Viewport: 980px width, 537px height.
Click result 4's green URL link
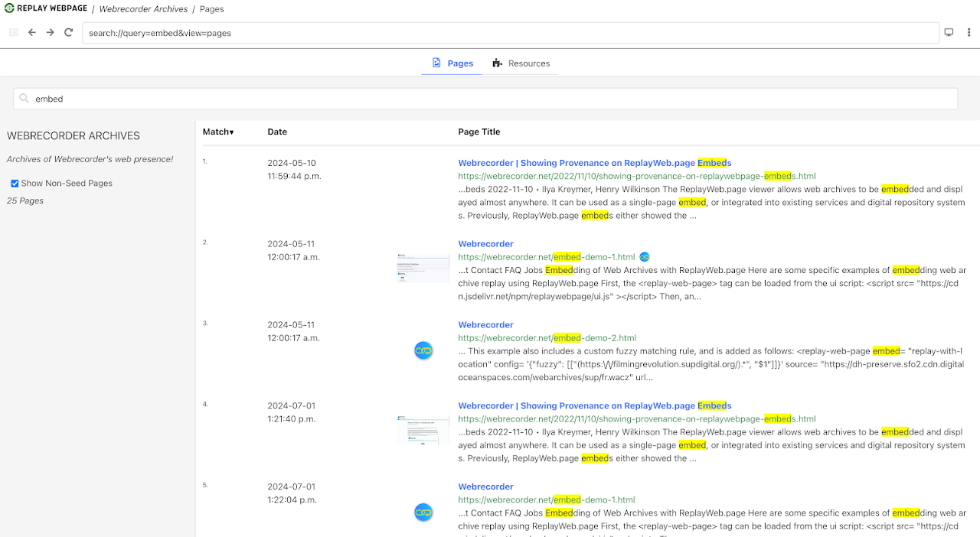[637, 419]
